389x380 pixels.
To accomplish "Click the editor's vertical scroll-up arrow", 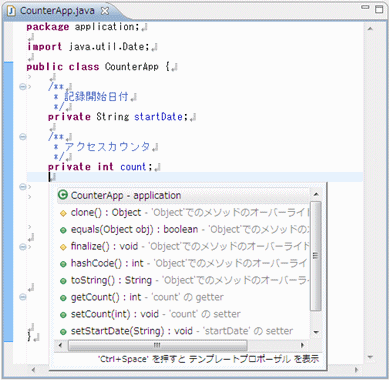I will coord(370,29).
